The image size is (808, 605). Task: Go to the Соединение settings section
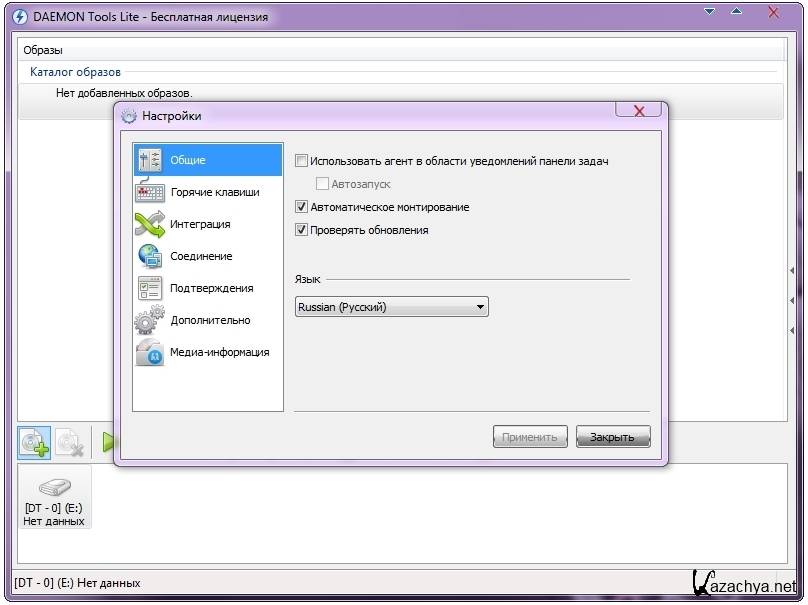point(200,256)
